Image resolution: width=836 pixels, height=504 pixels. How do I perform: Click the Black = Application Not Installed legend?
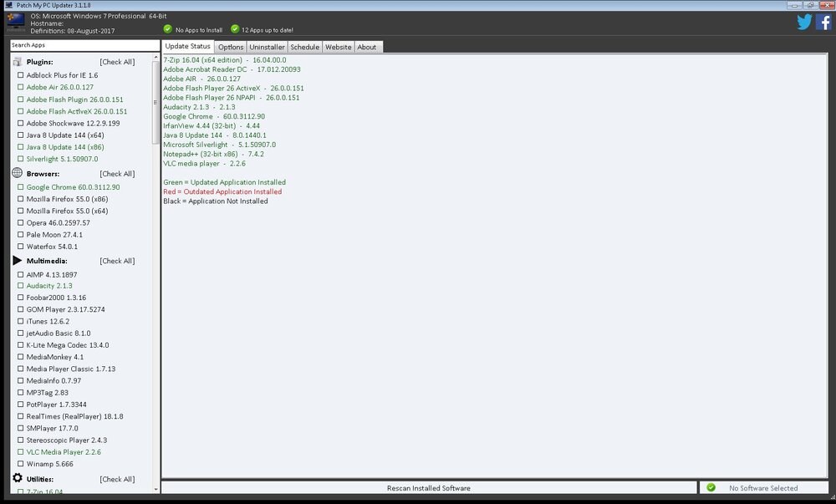click(216, 201)
